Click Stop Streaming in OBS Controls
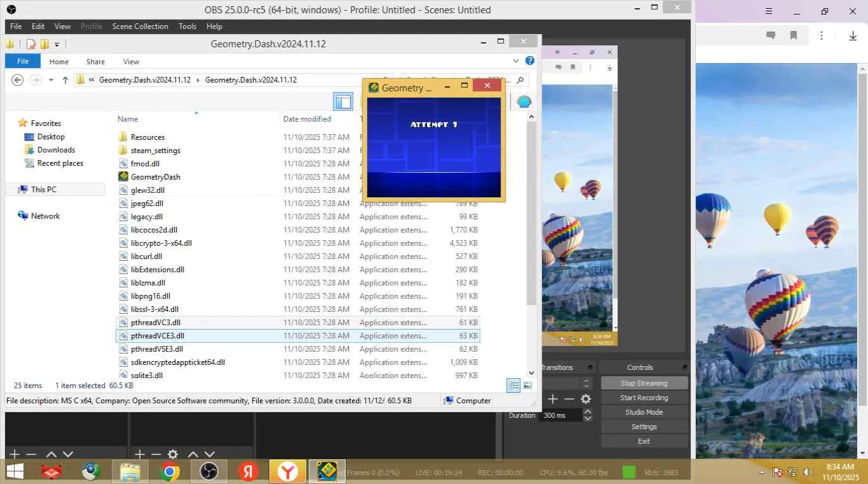 (644, 383)
